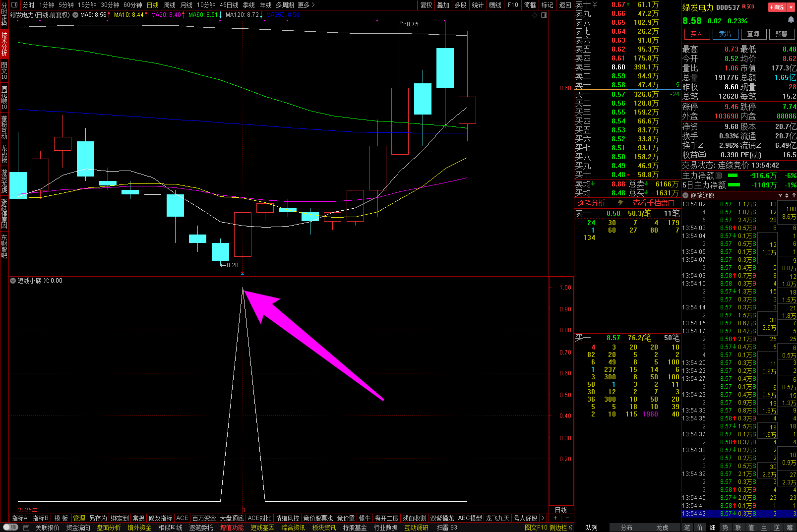Click the diamond icon at chart top-right
Screen dimensions: 797x532
[x=535, y=15]
